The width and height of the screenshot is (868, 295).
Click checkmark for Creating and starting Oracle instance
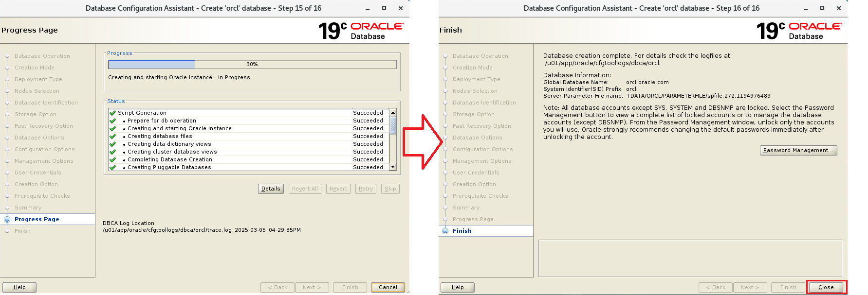(113, 128)
